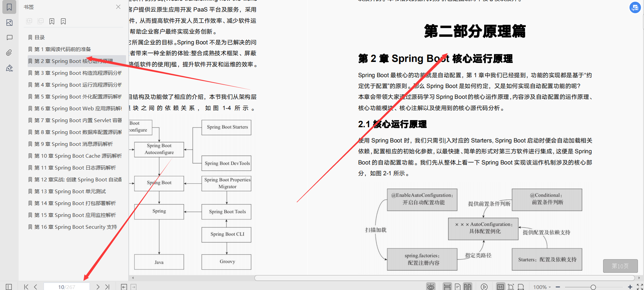Open bookmark 第 9 章 Spring Boot 消息源码解析
The height and width of the screenshot is (290, 644).
(x=73, y=144)
